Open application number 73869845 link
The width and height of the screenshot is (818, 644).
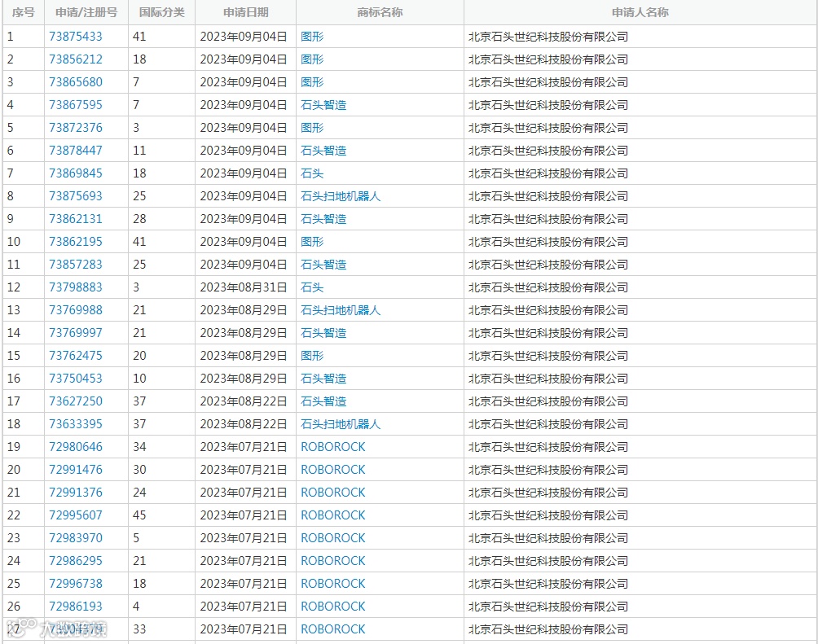pos(76,173)
